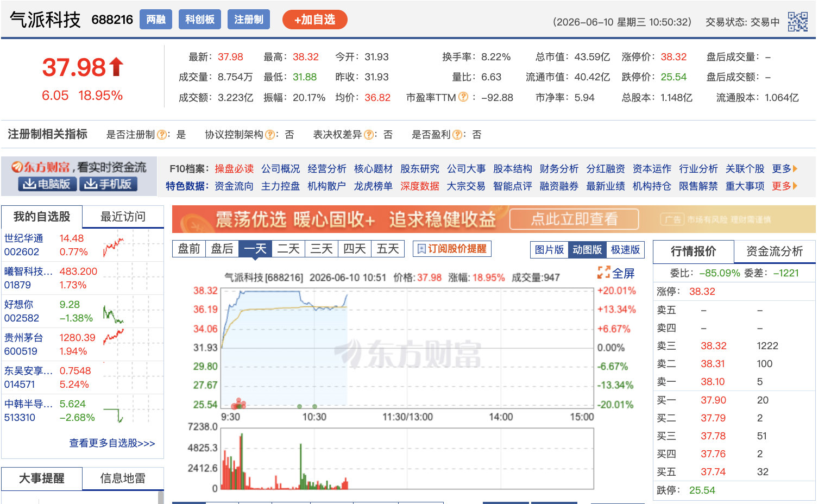Viewport: 831px width, 504px height.
Task: Select the 盘前 chart tab
Action: pos(189,249)
